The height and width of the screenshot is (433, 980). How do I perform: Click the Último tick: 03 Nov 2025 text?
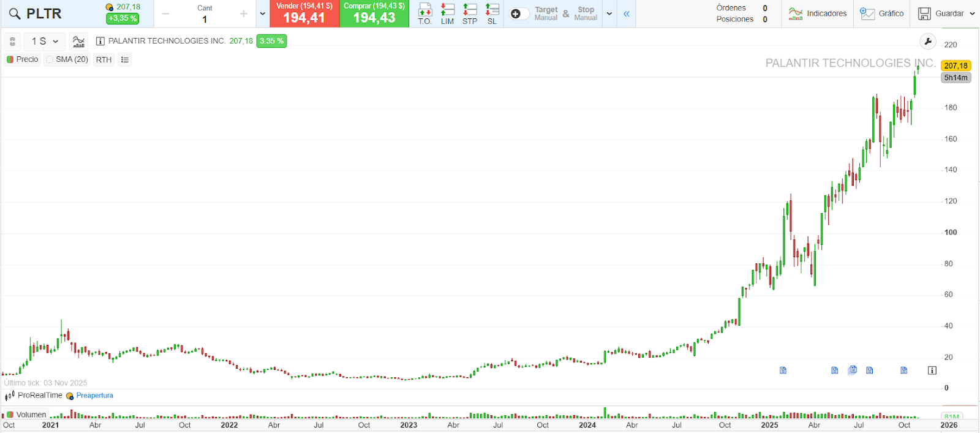pyautogui.click(x=45, y=383)
